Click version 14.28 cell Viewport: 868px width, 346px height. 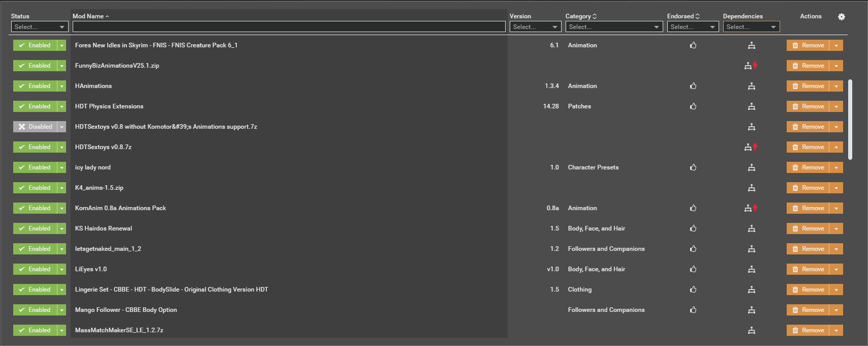coord(551,106)
